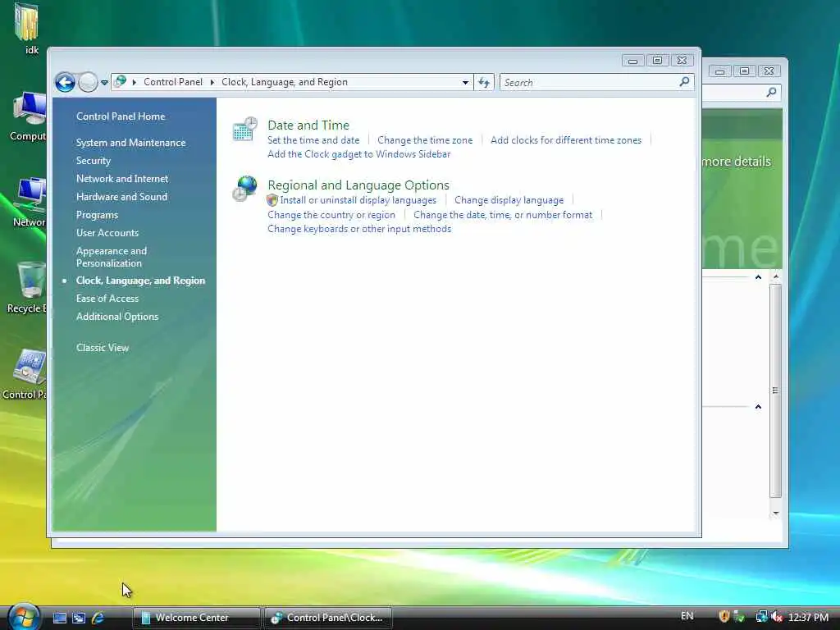Open the recent pages dropdown arrow
The height and width of the screenshot is (630, 840).
tap(104, 83)
